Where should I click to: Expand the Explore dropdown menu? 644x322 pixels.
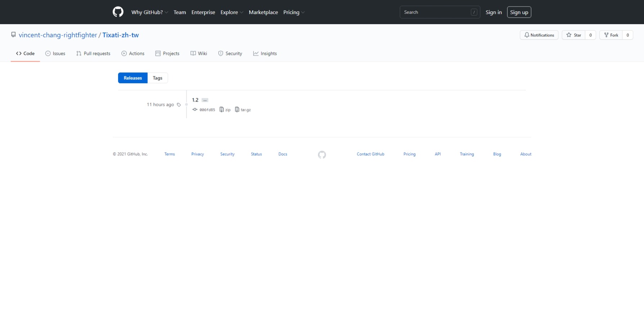(x=232, y=12)
